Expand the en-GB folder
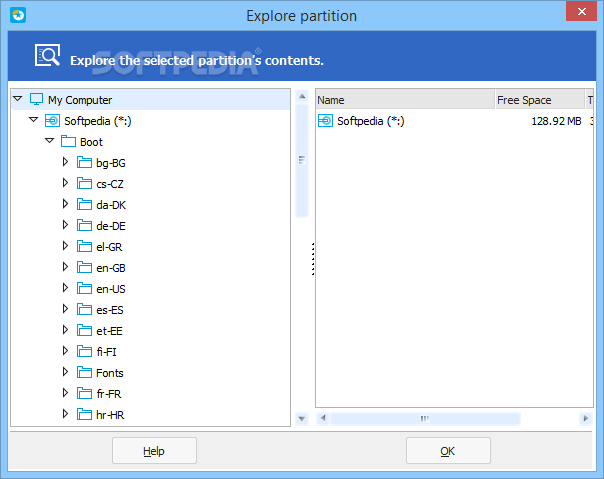604x479 pixels. coord(65,267)
